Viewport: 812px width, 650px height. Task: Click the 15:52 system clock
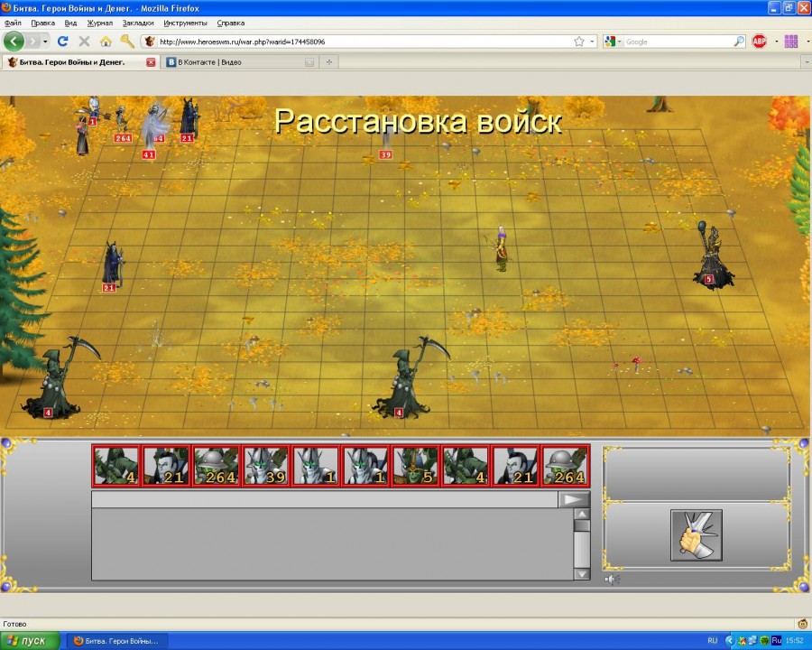pos(794,641)
